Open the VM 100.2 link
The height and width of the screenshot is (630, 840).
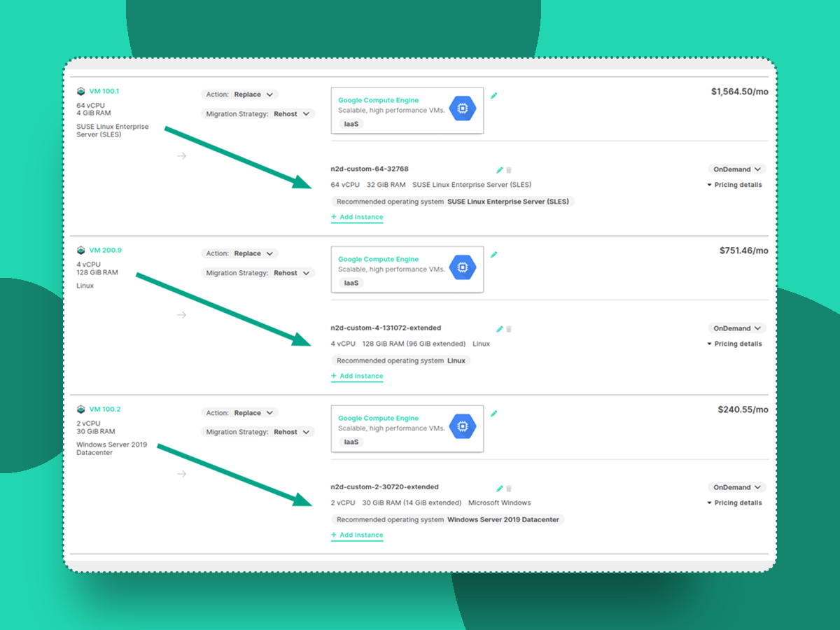coord(104,409)
